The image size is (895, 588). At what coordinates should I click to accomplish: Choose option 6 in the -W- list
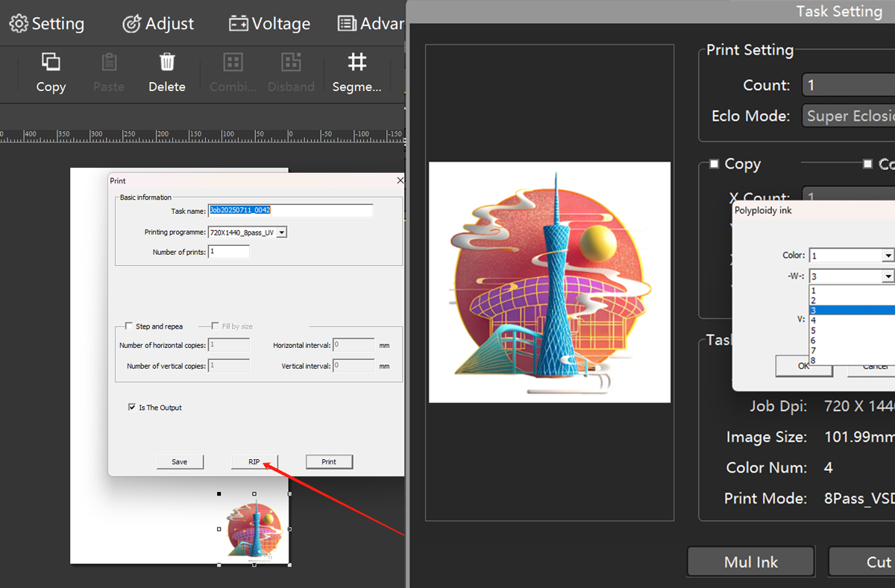[x=852, y=341]
